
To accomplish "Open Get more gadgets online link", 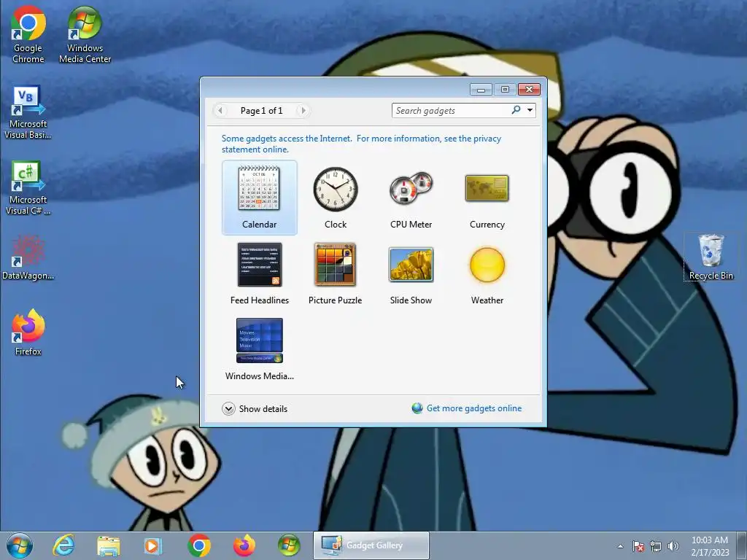I will point(474,408).
